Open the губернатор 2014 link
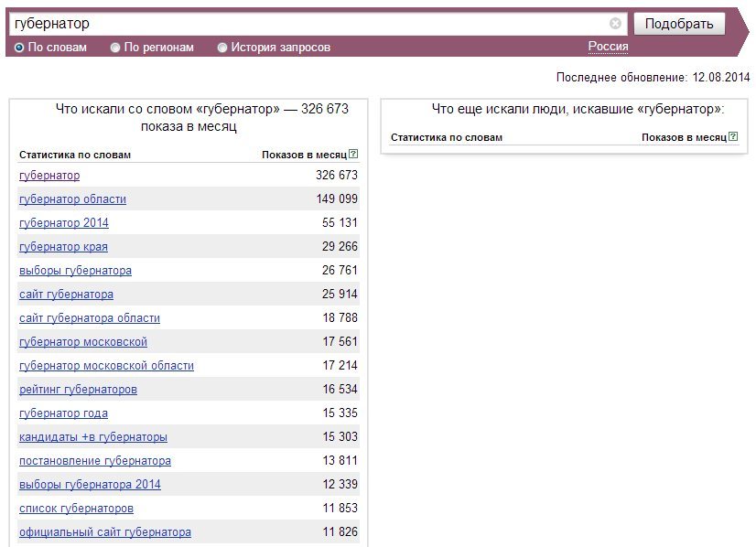The image size is (756, 547). click(x=64, y=222)
